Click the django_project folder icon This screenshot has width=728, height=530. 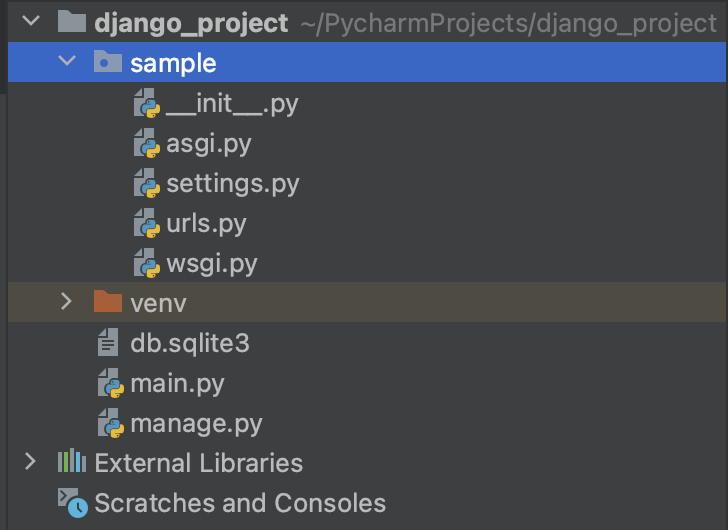(72, 21)
